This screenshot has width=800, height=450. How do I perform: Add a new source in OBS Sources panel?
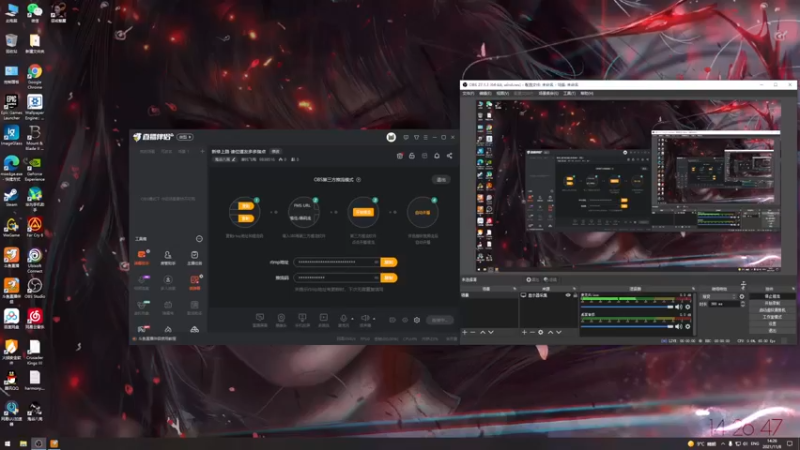[x=524, y=332]
